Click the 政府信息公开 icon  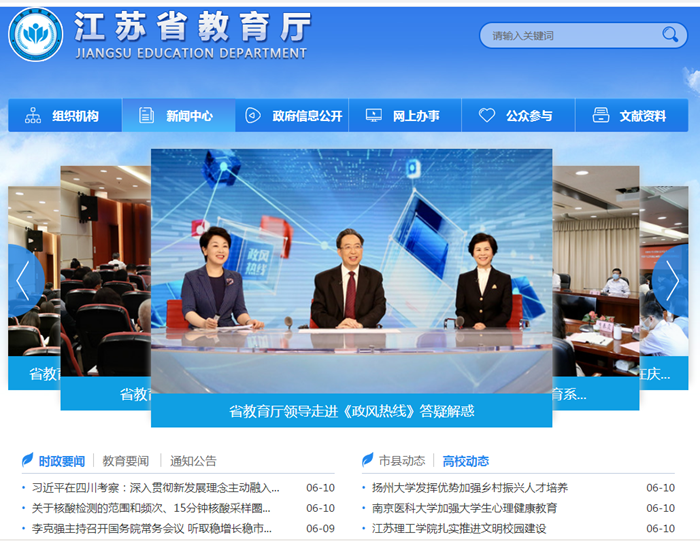coord(253,116)
